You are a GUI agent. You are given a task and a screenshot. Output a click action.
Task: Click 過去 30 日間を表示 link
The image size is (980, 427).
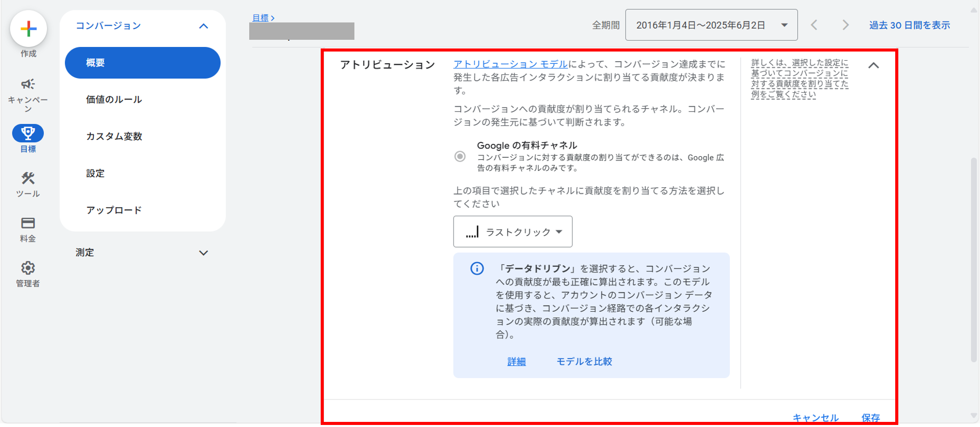tap(910, 25)
